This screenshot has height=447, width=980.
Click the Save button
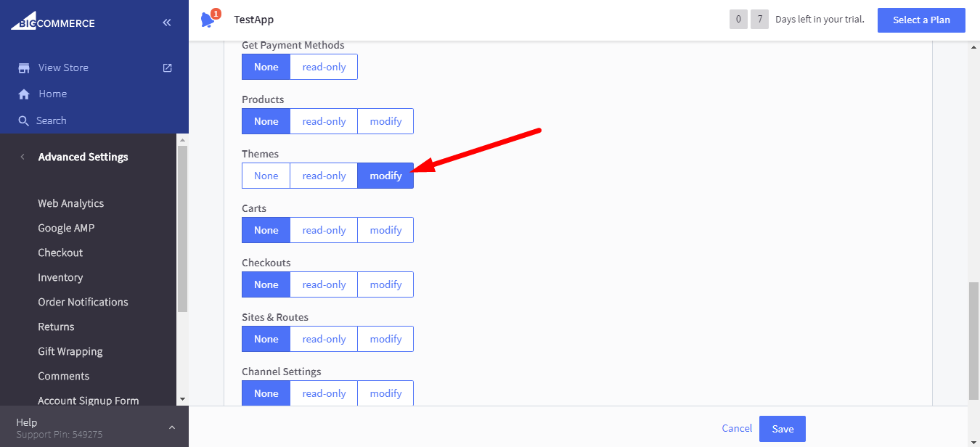[x=782, y=429]
